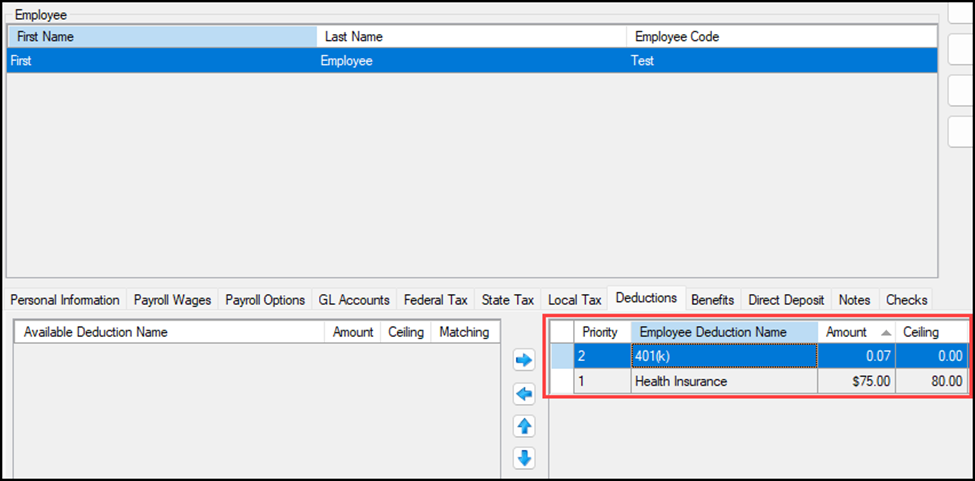
Task: Switch to the Benefits tab
Action: click(712, 300)
